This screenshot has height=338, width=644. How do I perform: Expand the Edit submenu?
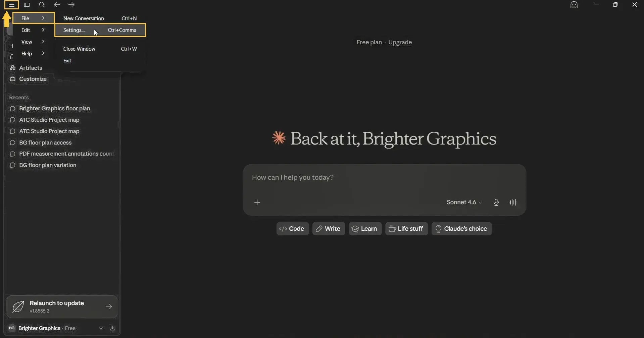tap(33, 30)
